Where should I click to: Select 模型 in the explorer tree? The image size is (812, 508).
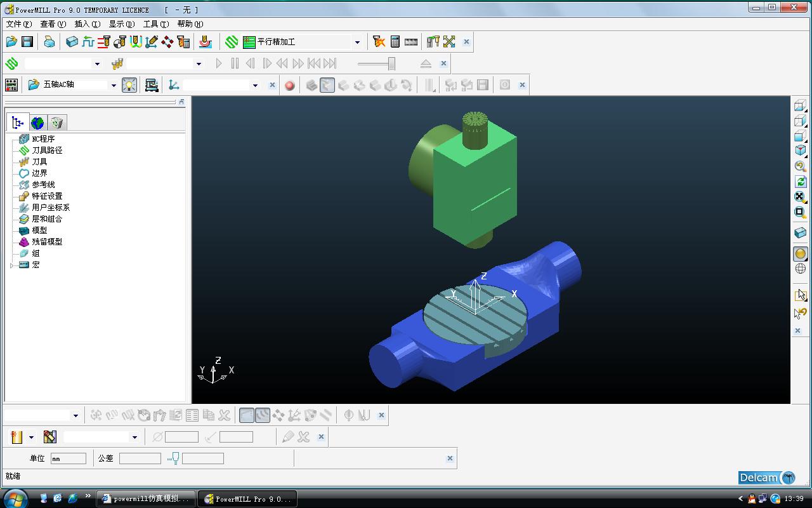point(39,230)
